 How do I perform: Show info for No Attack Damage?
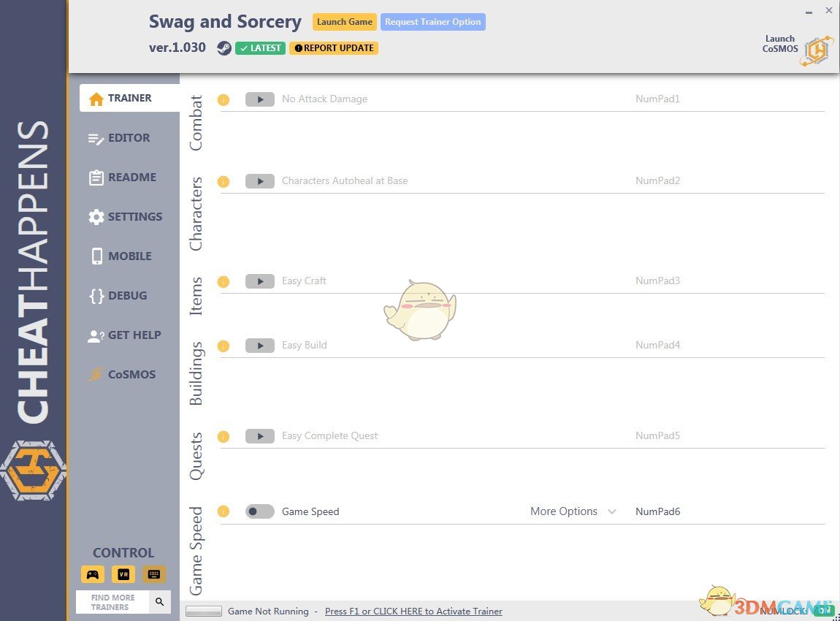224,99
